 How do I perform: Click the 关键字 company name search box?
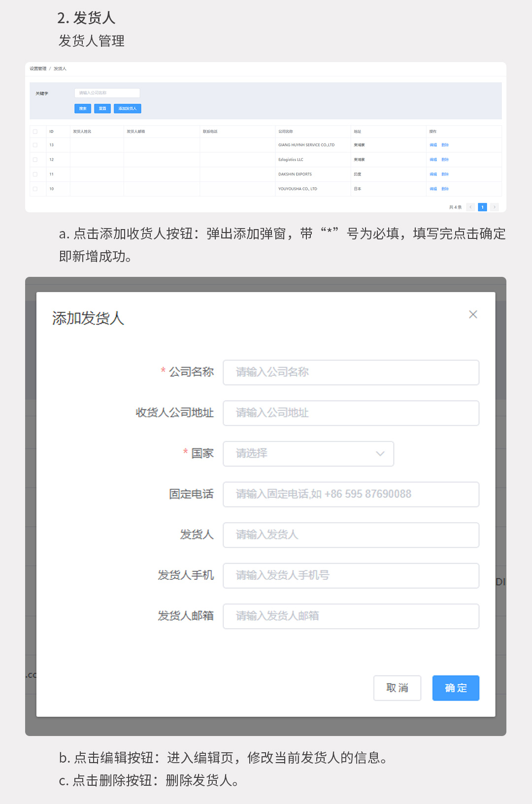point(107,93)
